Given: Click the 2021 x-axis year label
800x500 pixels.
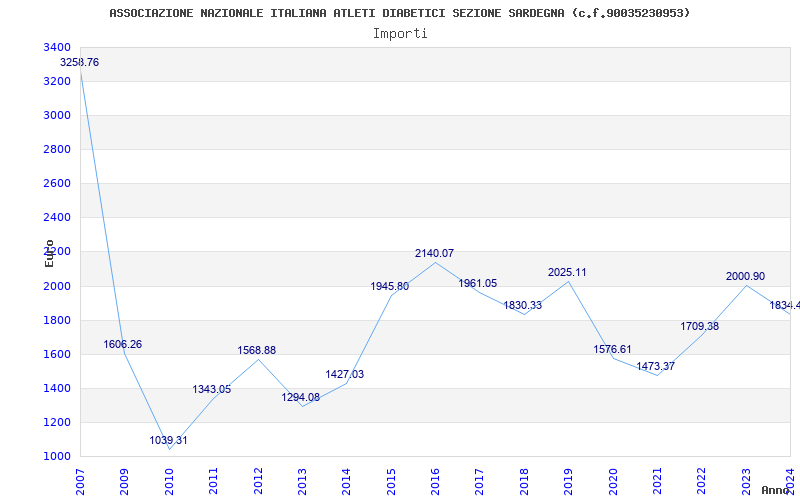Looking at the screenshot, I should (657, 482).
